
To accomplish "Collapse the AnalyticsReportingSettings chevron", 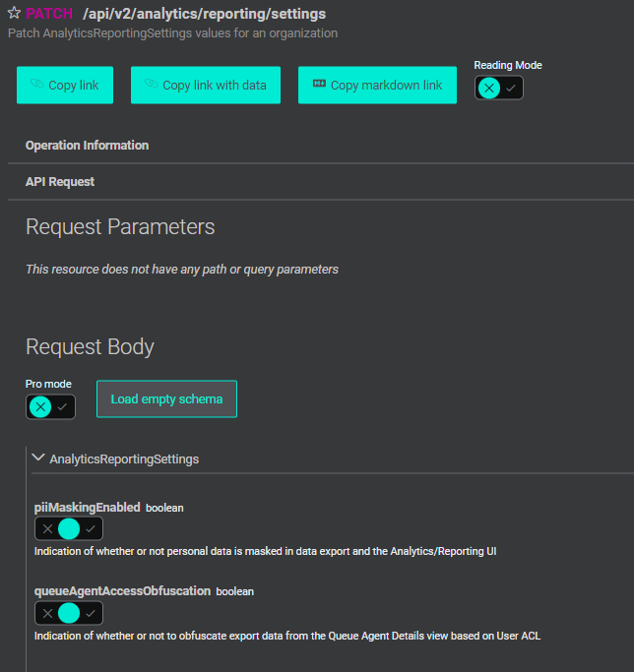I will [38, 458].
